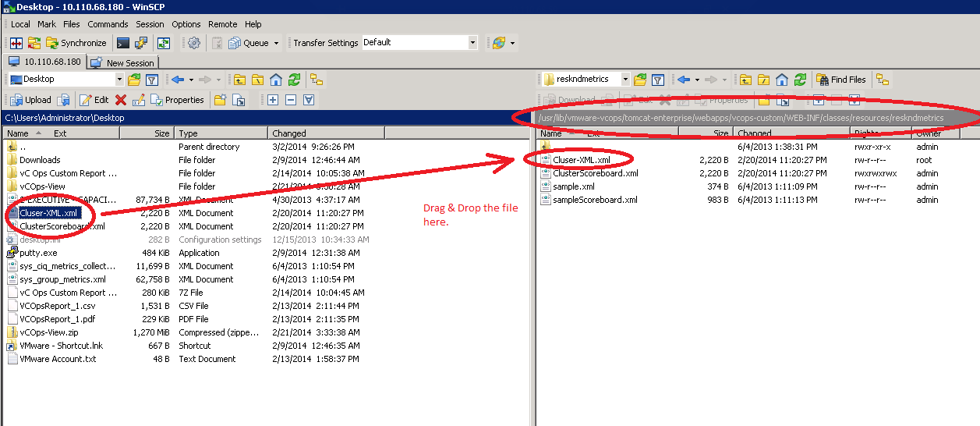Open the local Desktop drive dropdown
Viewport: 980px width, 426px height.
(x=119, y=80)
